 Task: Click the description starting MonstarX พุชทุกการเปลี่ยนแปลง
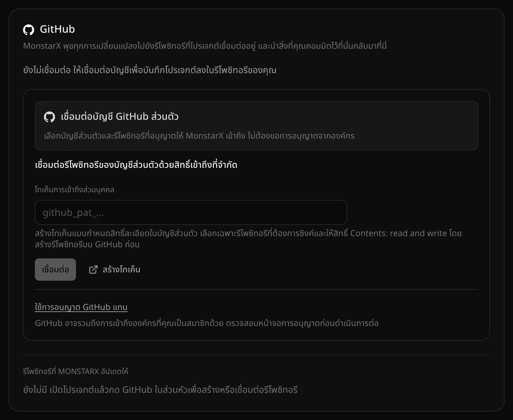(205, 46)
